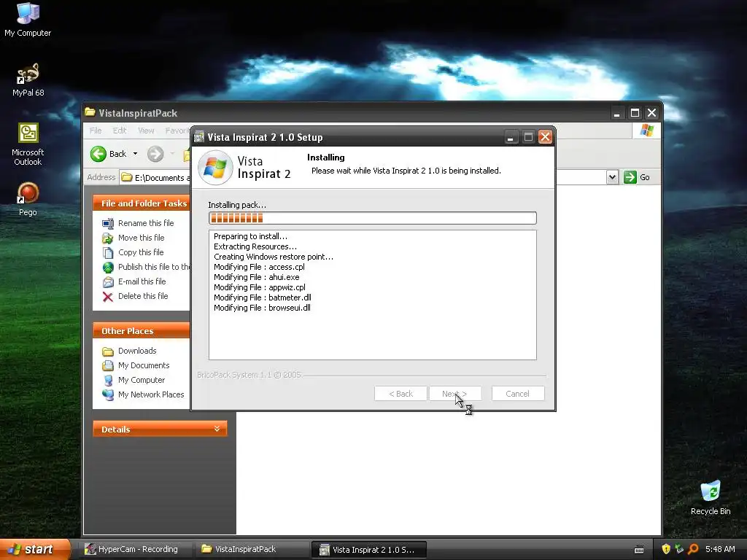Expand the Details panel chevron
Viewport: 747px width, 560px height.
point(217,429)
